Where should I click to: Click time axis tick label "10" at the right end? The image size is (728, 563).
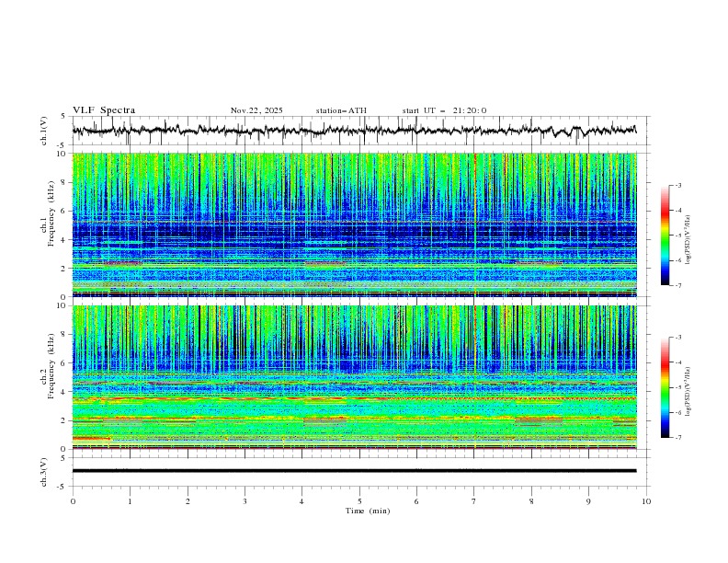click(646, 501)
